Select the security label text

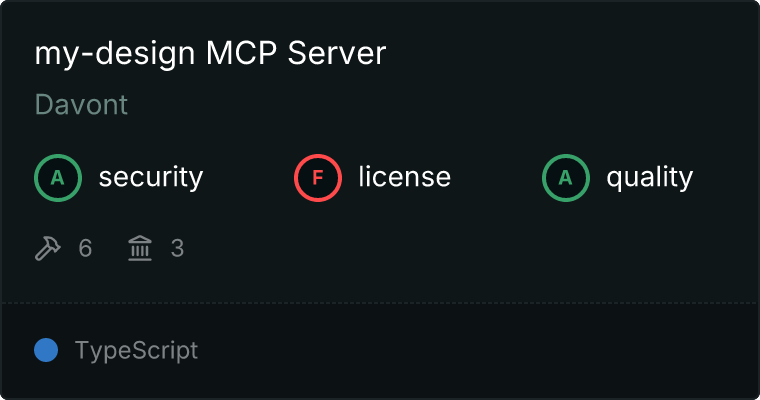click(151, 177)
